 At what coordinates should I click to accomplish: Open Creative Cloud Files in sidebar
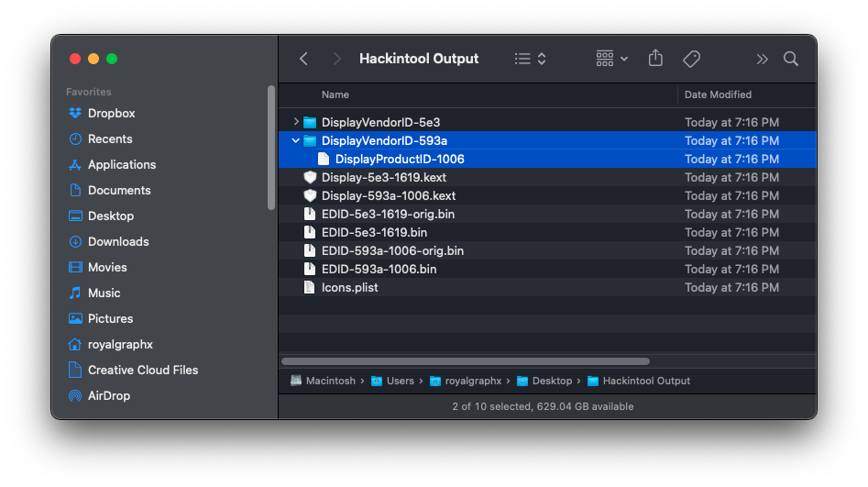click(142, 371)
